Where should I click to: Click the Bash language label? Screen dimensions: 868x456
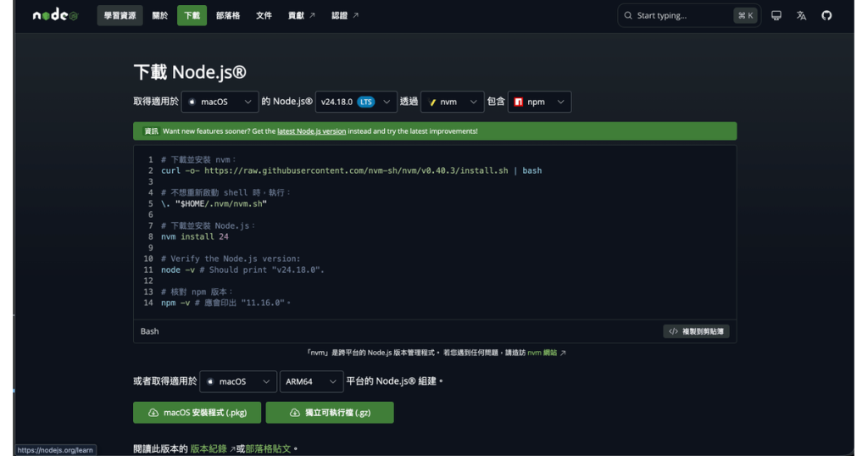point(149,331)
